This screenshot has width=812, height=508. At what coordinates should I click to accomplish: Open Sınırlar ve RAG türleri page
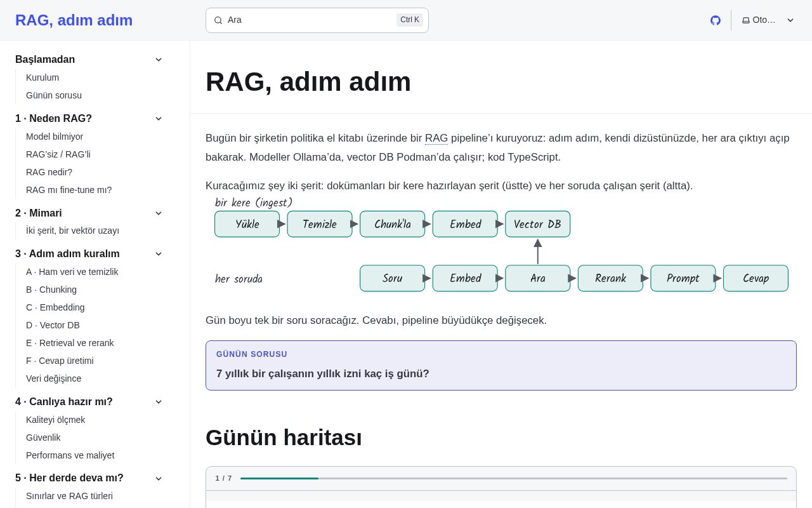69,496
